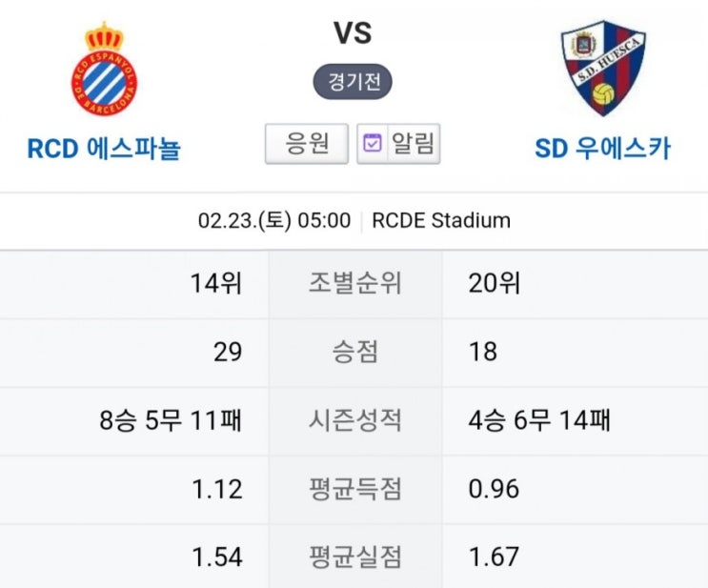
Task: Tap the 응원 cheer button
Action: pos(307,143)
